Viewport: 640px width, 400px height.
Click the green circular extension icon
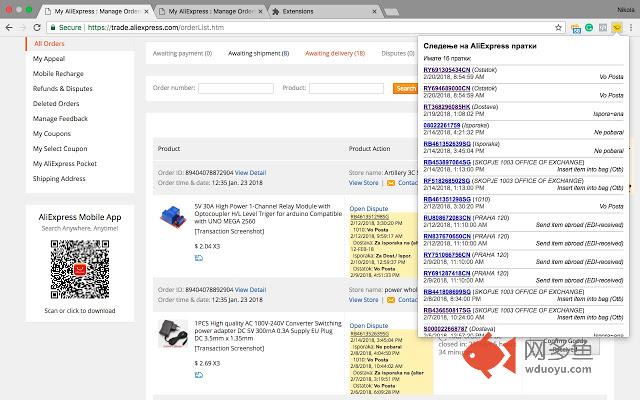(x=589, y=27)
